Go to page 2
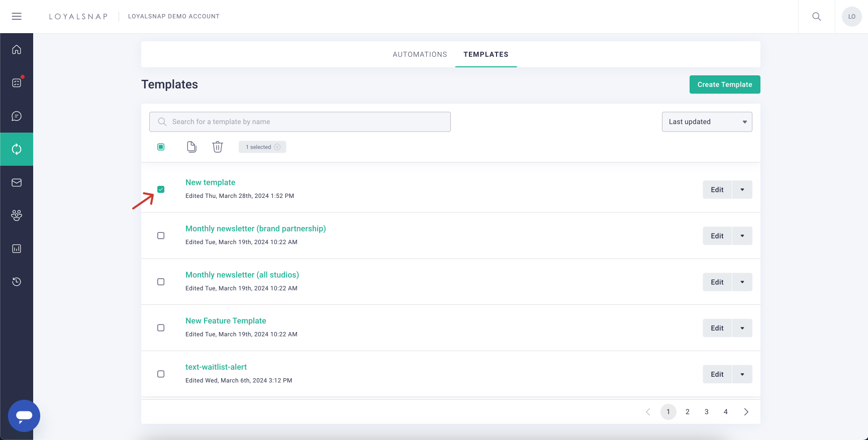Image resolution: width=868 pixels, height=440 pixels. pyautogui.click(x=688, y=412)
